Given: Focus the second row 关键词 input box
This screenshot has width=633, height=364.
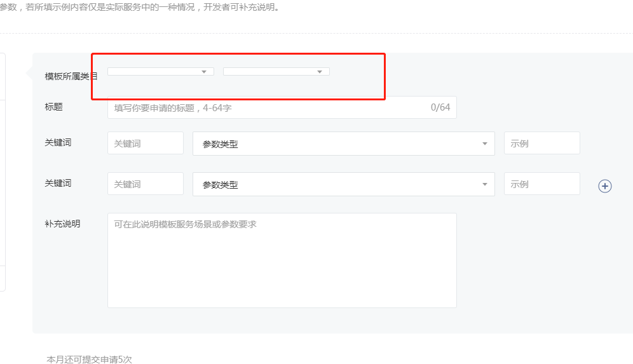Looking at the screenshot, I should pyautogui.click(x=146, y=184).
